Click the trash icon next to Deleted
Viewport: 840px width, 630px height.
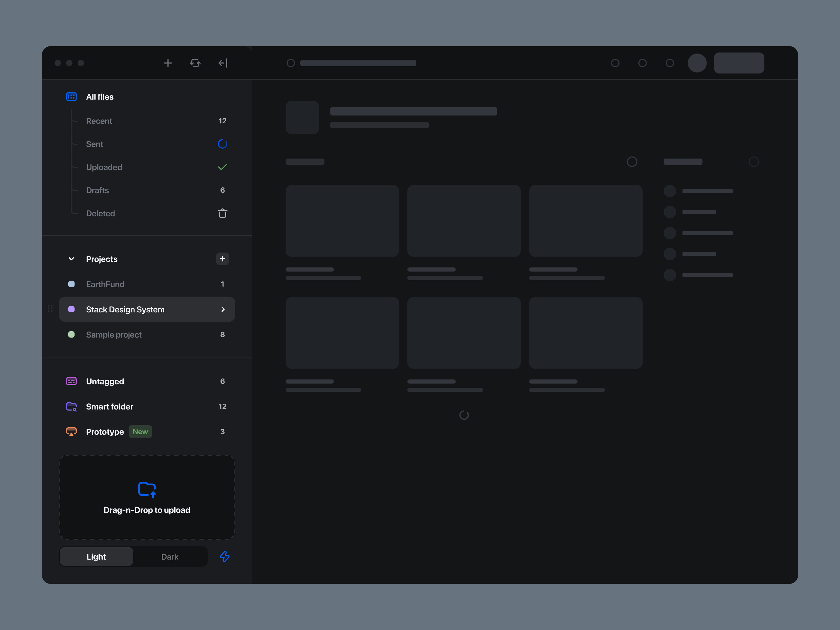click(x=223, y=213)
